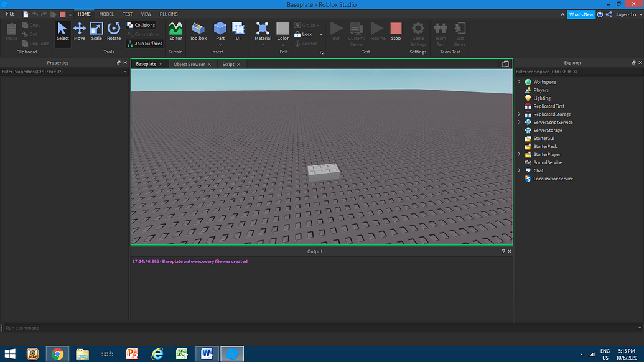Click the What's New button
The width and height of the screenshot is (644, 362).
pos(581,14)
